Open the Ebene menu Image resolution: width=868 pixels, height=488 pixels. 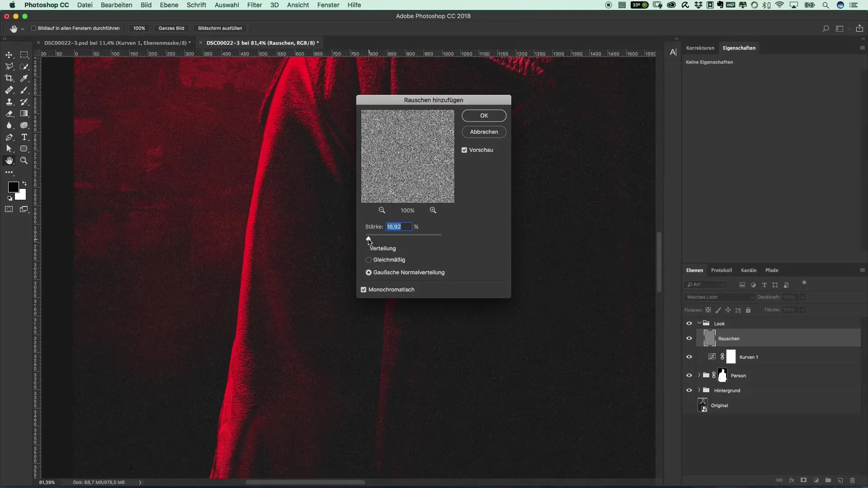pos(169,5)
